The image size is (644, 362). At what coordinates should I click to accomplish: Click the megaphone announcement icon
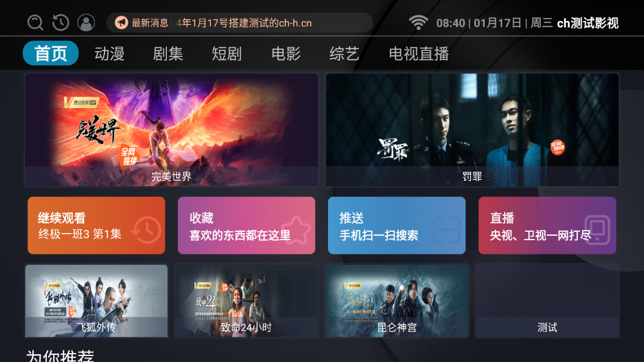pos(121,23)
